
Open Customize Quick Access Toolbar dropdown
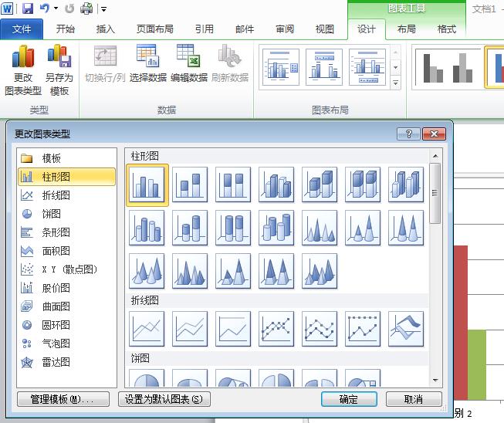[103, 9]
